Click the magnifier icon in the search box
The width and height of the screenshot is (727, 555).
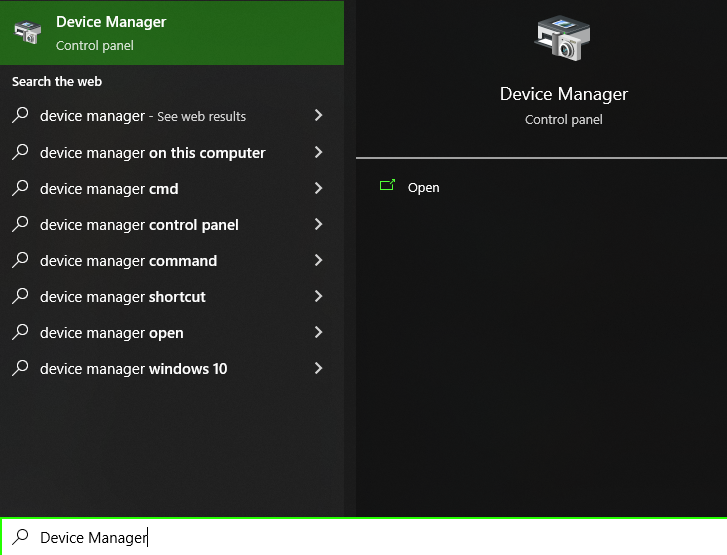[x=20, y=537]
